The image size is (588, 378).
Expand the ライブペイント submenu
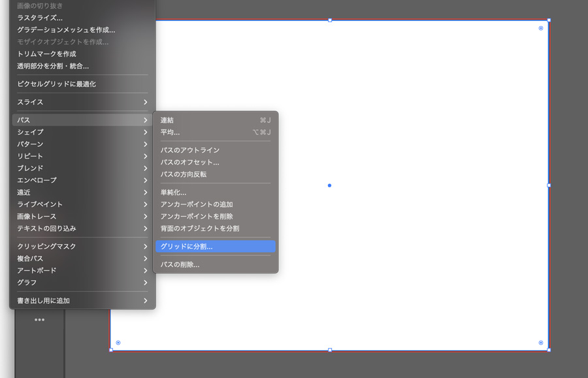coord(82,204)
